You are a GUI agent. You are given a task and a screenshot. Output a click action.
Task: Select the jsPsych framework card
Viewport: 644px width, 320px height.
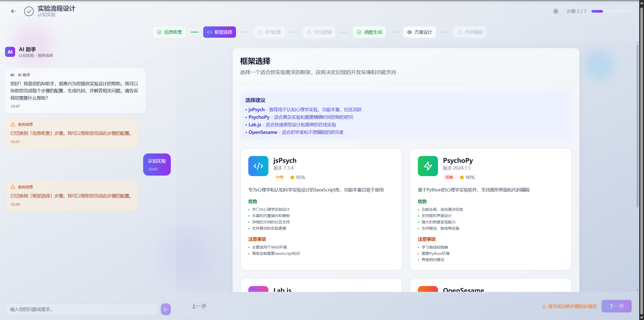321,209
